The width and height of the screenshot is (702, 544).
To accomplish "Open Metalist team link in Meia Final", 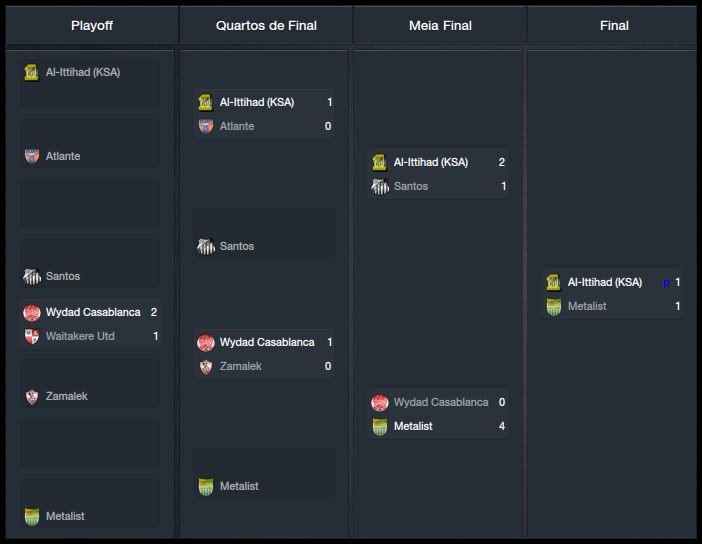I will [414, 426].
